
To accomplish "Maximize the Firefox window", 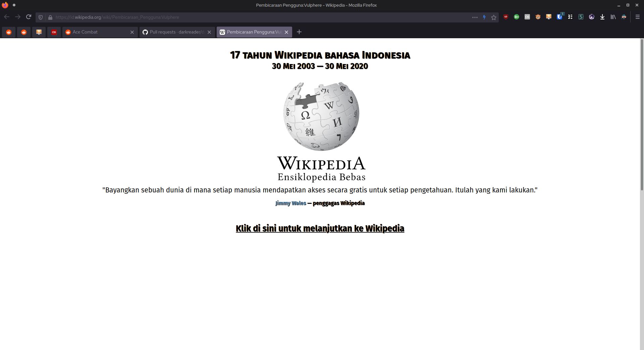I will click(628, 5).
